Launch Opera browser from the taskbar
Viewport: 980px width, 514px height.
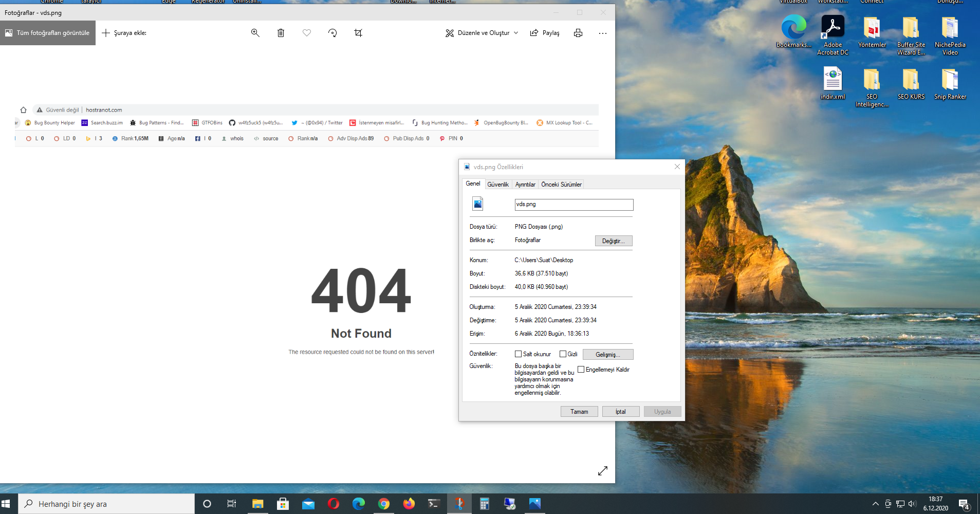click(333, 504)
